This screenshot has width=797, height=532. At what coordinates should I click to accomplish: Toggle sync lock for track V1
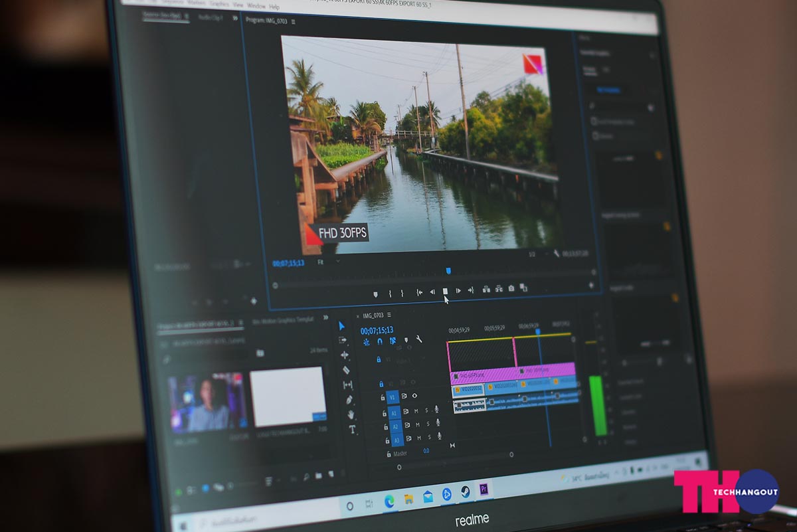pyautogui.click(x=404, y=397)
